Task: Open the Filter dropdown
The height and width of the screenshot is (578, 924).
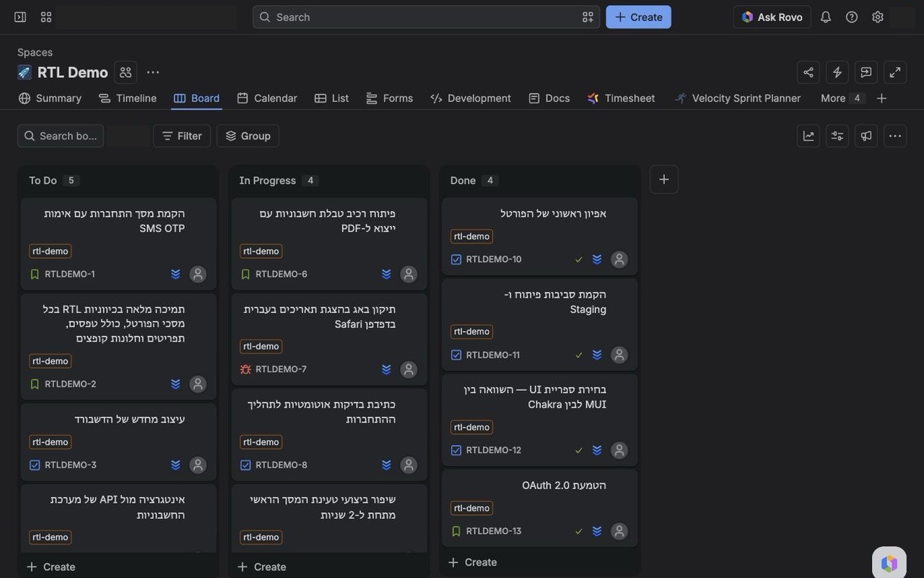Action: coord(182,136)
